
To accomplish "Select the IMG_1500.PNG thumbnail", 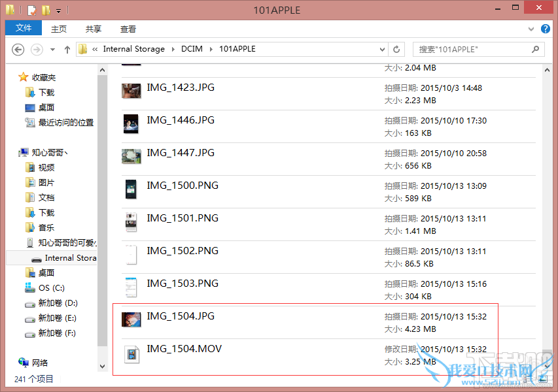I will click(131, 189).
